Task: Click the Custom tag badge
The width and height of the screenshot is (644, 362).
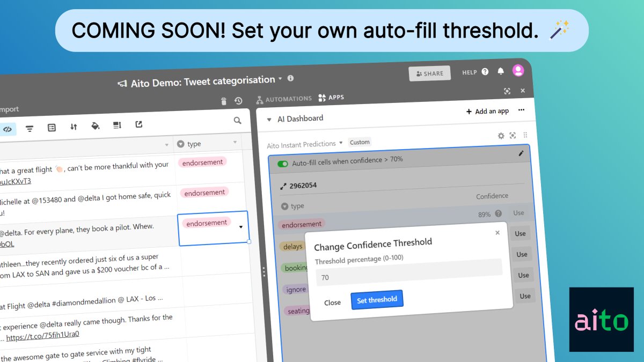Action: (x=360, y=142)
